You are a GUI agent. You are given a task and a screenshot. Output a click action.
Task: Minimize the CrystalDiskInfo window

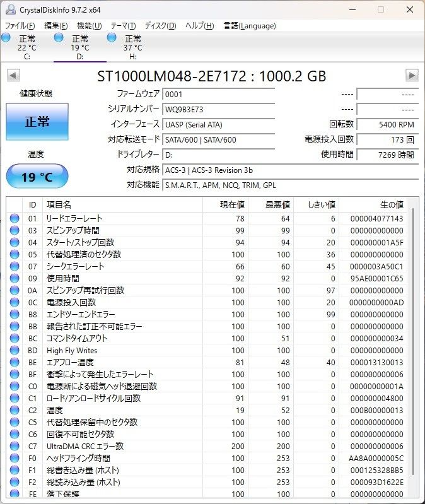(352, 9)
